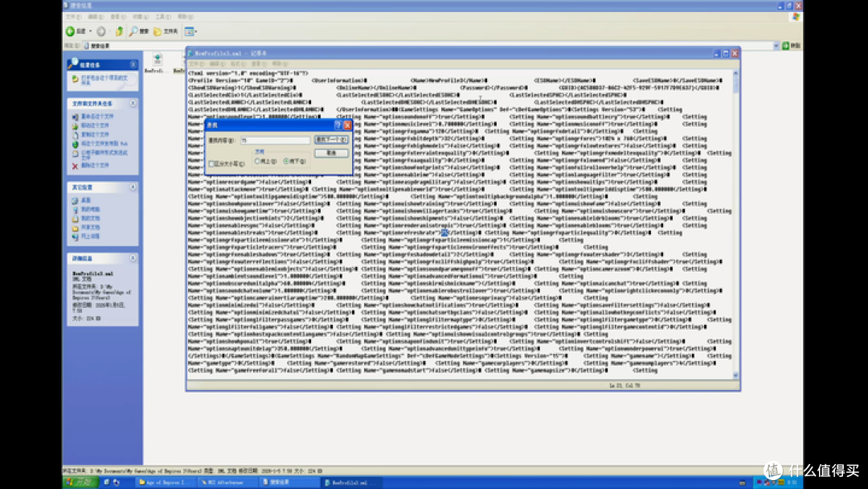Click the second quick launch icon in taskbar

[x=117, y=483]
